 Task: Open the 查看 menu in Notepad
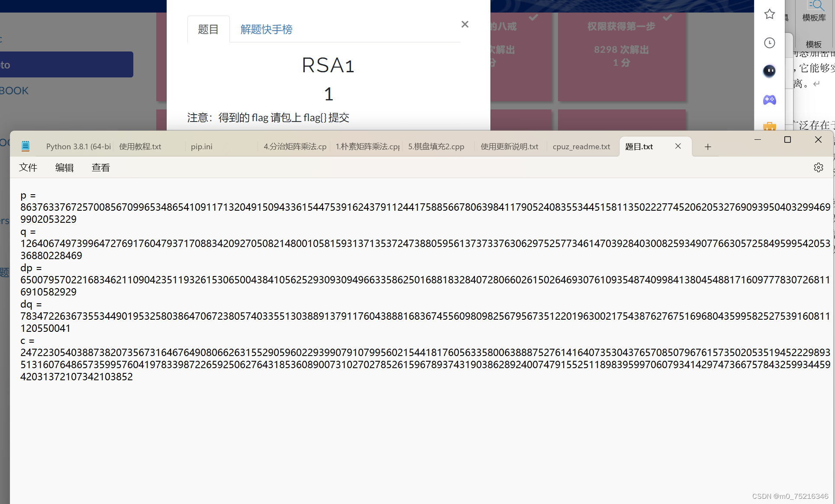coord(100,167)
